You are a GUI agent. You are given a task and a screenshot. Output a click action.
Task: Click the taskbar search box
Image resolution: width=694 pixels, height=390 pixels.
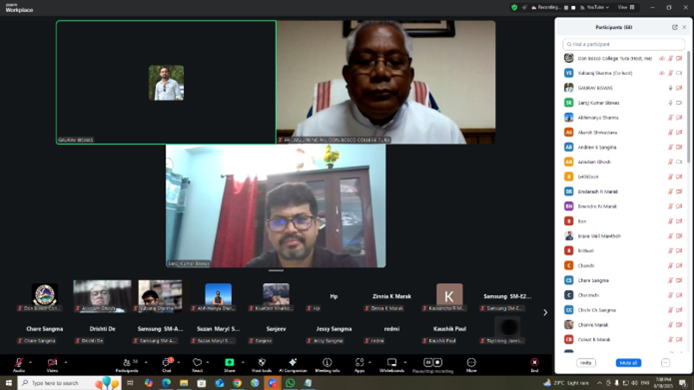coord(69,383)
